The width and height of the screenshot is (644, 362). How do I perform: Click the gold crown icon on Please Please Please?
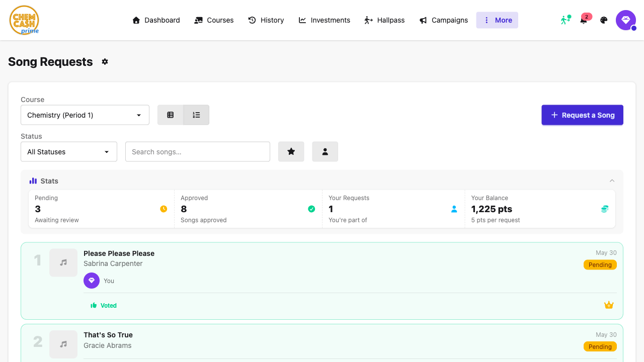[x=609, y=305]
